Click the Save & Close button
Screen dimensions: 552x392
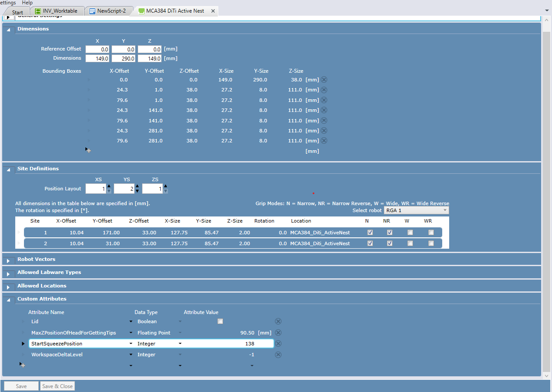click(57, 386)
